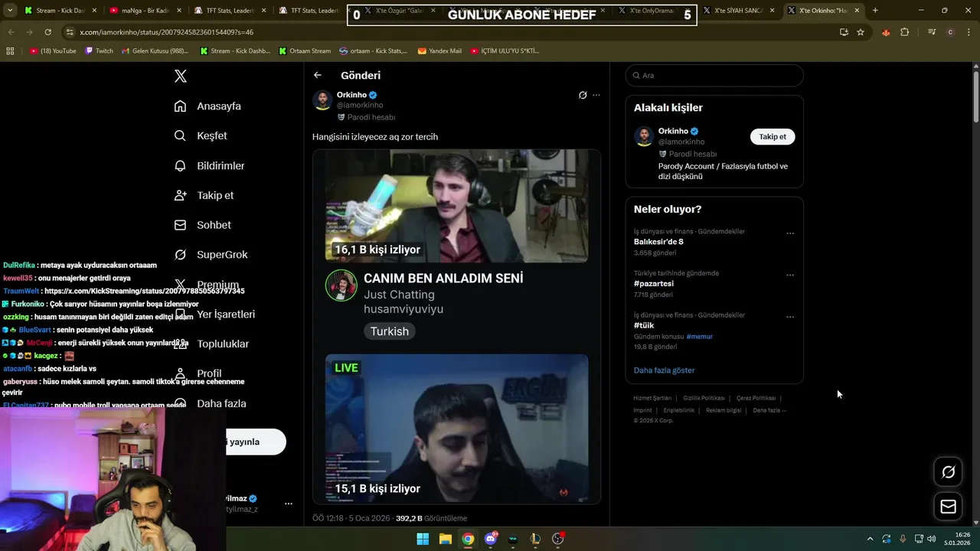The width and height of the screenshot is (980, 551).
Task: Open the post's three-dot more menu
Action: [596, 95]
